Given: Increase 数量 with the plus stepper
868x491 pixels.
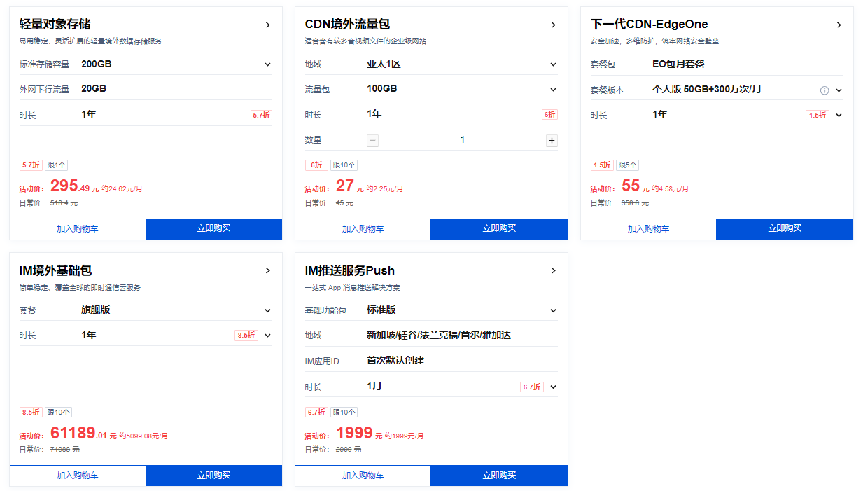Looking at the screenshot, I should point(552,140).
